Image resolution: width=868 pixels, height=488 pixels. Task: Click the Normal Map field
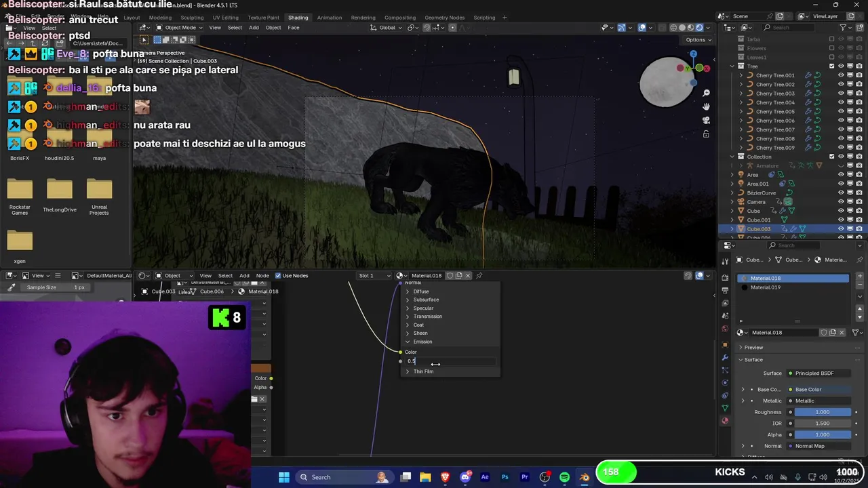[x=819, y=446]
